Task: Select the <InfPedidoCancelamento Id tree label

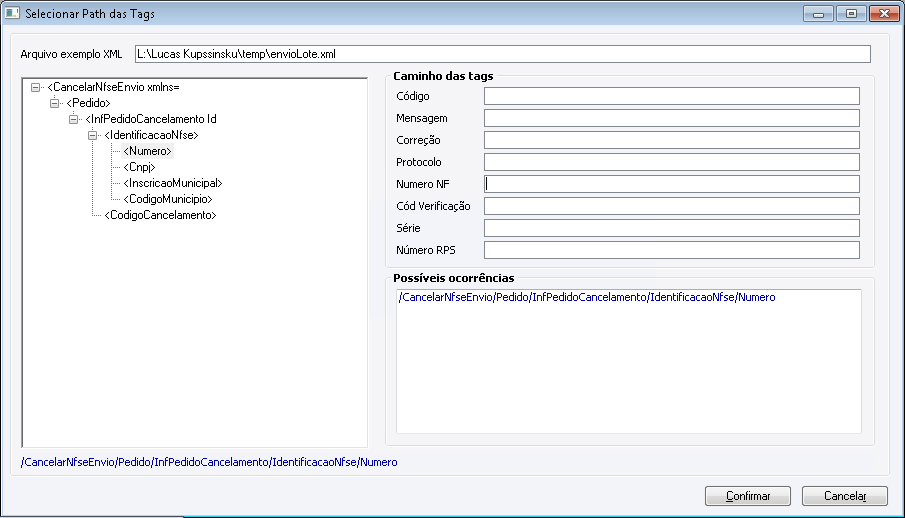Action: (x=151, y=119)
